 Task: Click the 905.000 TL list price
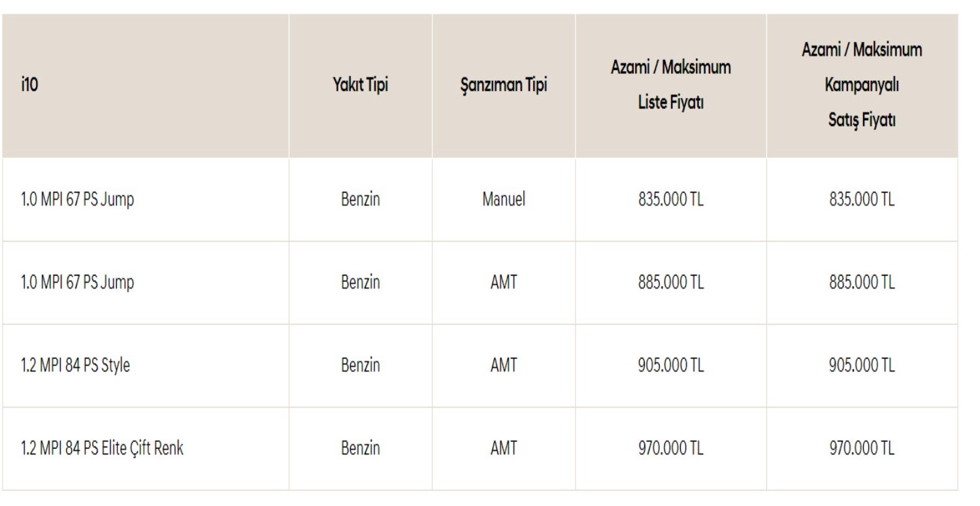click(670, 366)
